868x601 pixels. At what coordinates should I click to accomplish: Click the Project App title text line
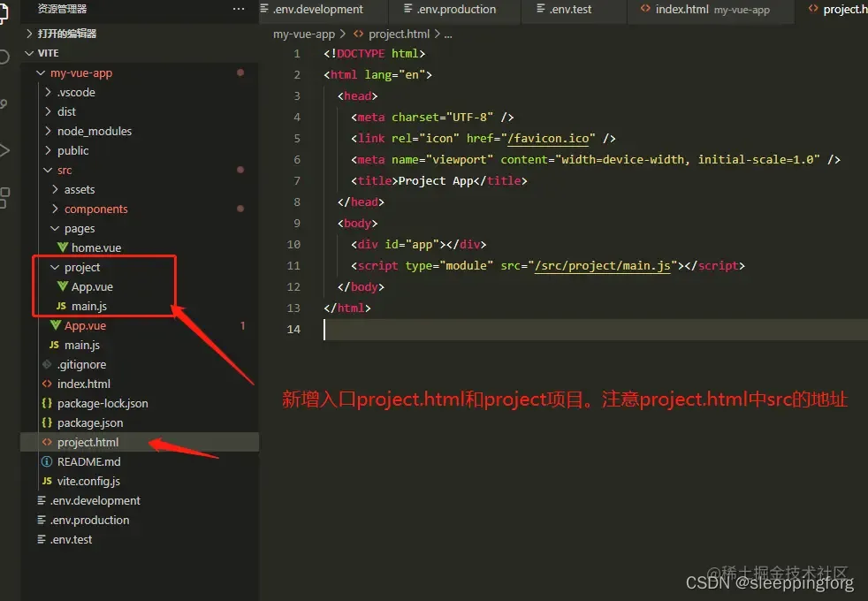tap(439, 181)
